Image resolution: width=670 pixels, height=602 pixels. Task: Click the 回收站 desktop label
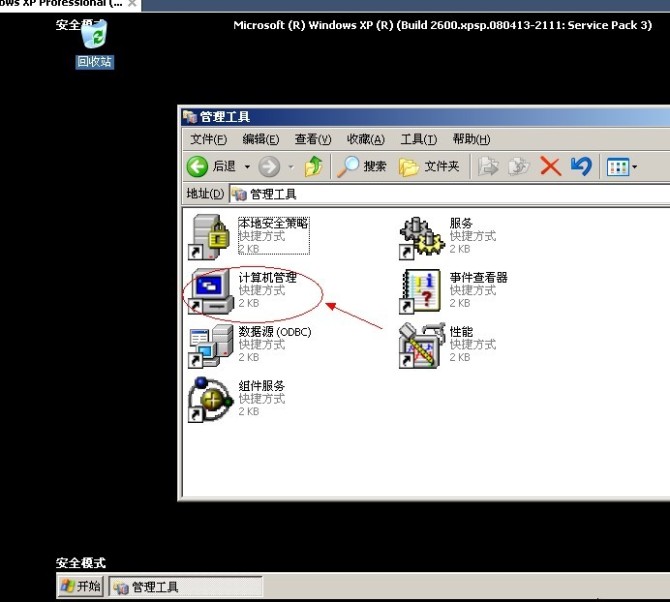[x=94, y=62]
